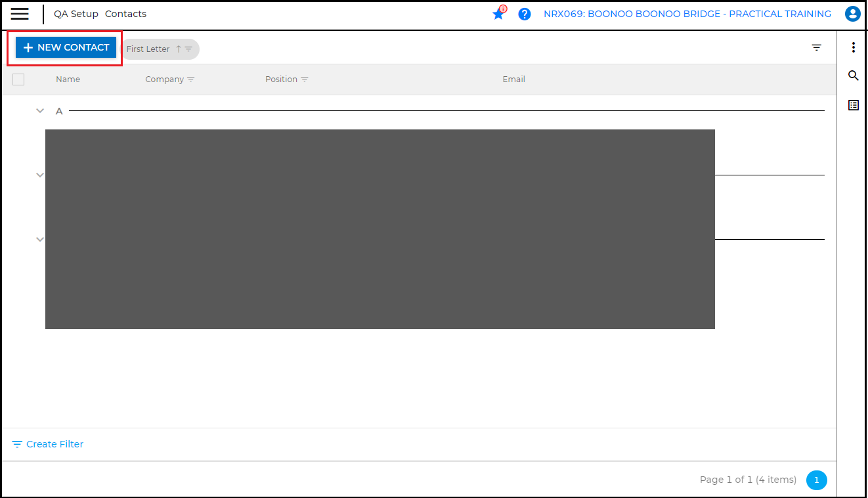Open the three-dot options menu
This screenshot has width=868, height=498.
point(854,47)
